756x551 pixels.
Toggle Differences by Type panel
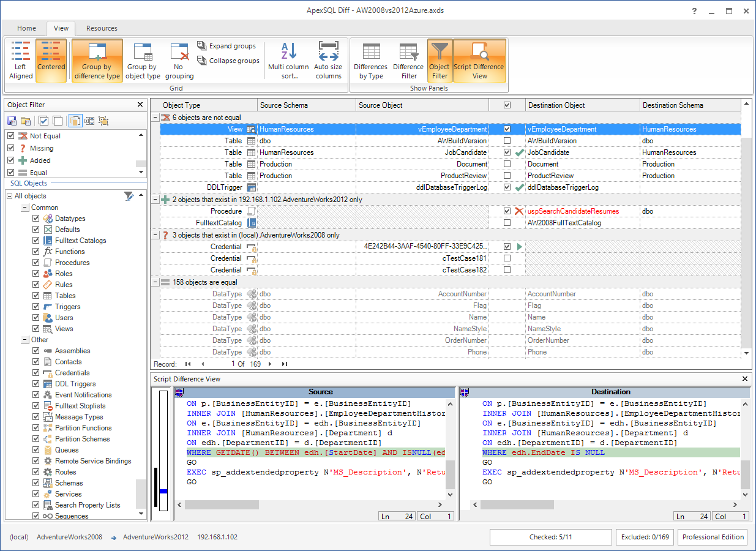click(371, 61)
